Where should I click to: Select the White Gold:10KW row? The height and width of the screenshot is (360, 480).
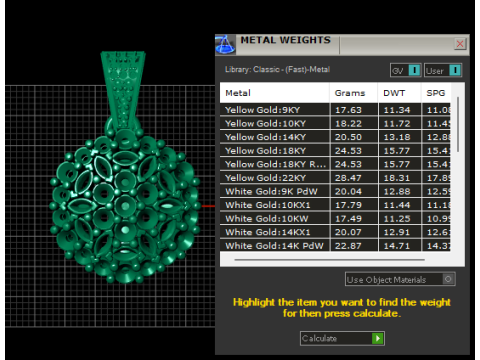335,219
